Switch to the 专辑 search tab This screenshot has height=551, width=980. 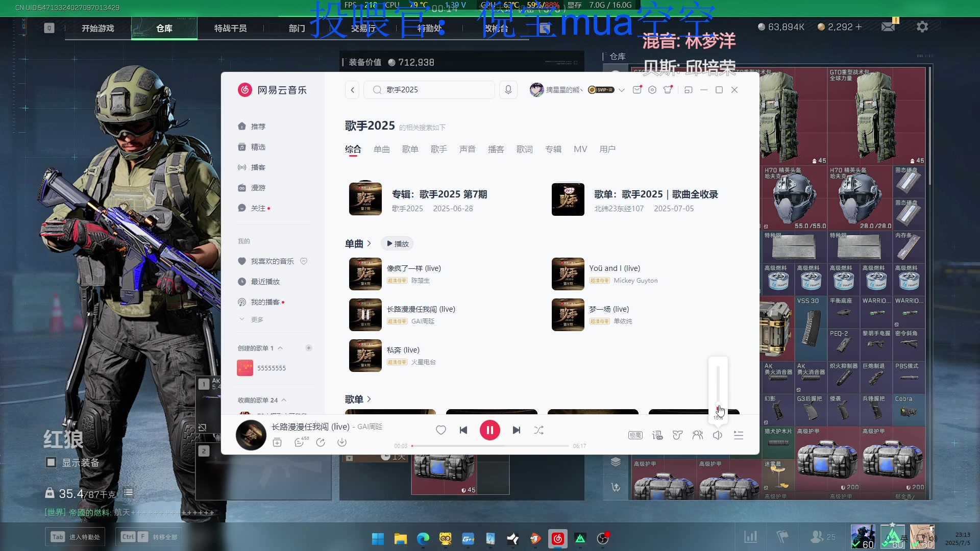pos(553,149)
